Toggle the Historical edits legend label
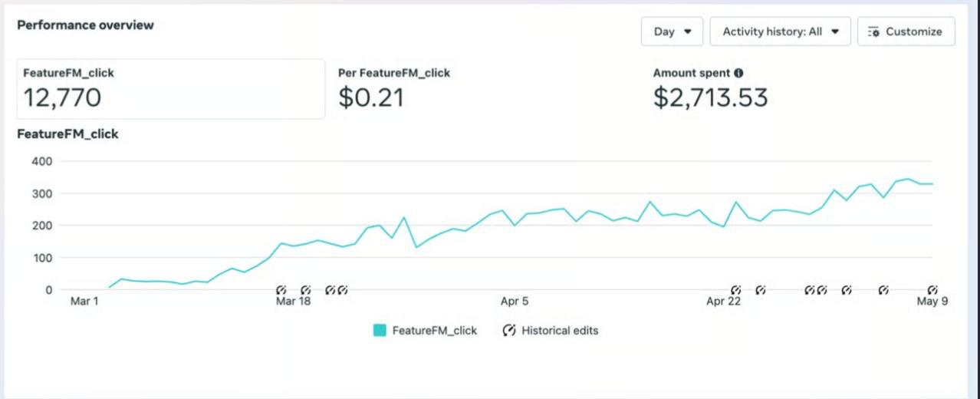This screenshot has height=399, width=980. (560, 331)
